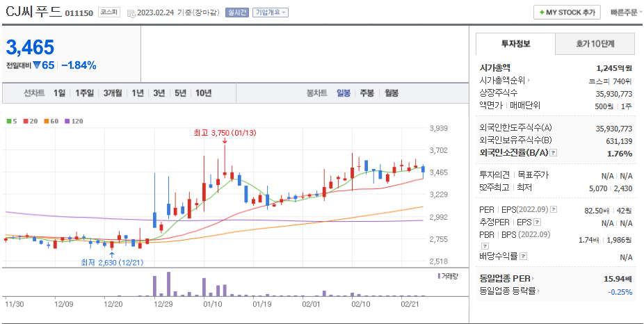Viewport: 644px width, 324px height.
Task: Open the 빠른주문 dropdown
Action: 627,13
